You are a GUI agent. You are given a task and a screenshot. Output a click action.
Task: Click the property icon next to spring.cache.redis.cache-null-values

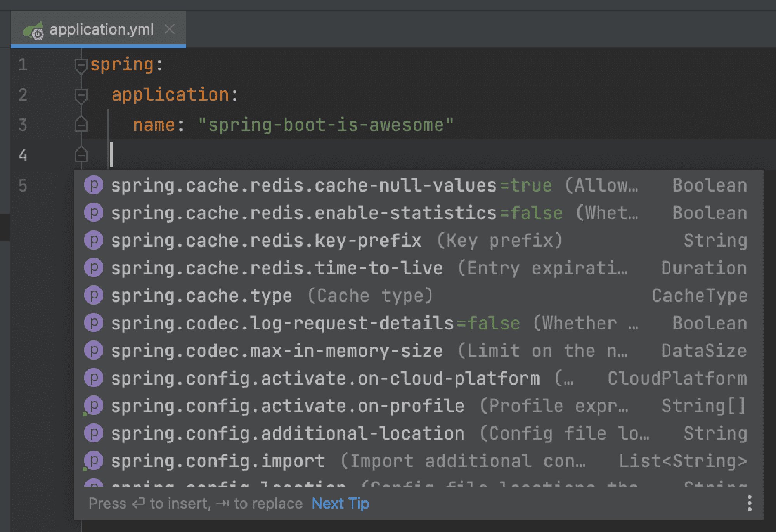pos(93,185)
